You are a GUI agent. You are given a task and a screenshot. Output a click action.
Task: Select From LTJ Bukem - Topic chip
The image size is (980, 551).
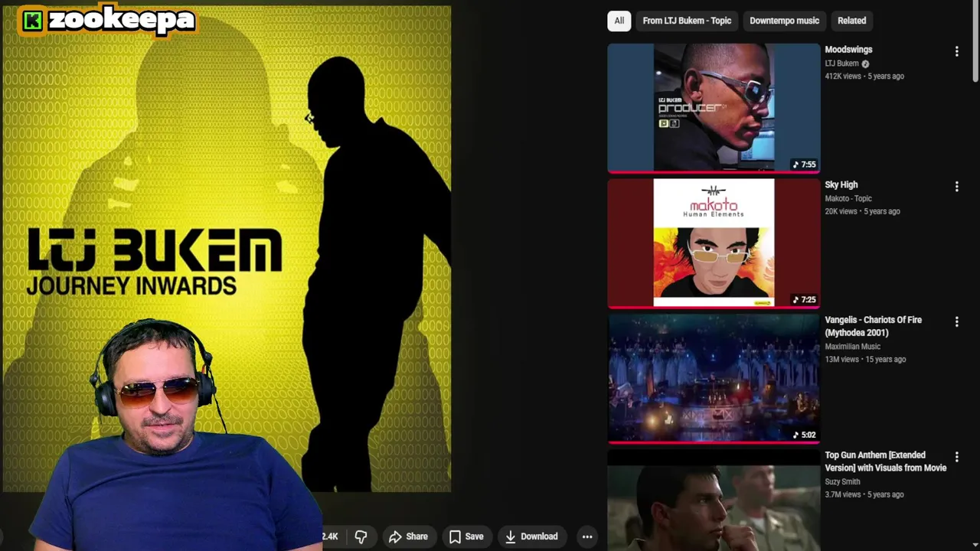tap(687, 21)
